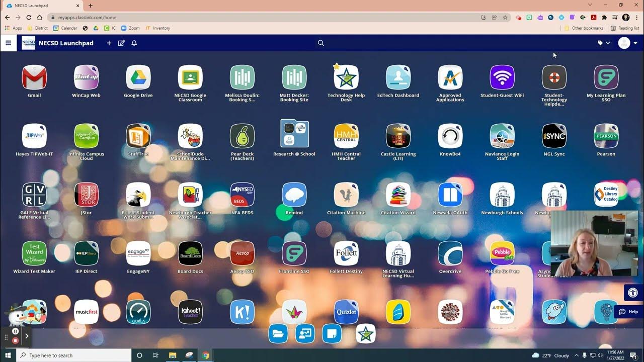
Task: Open the Remind app
Action: [x=294, y=195]
